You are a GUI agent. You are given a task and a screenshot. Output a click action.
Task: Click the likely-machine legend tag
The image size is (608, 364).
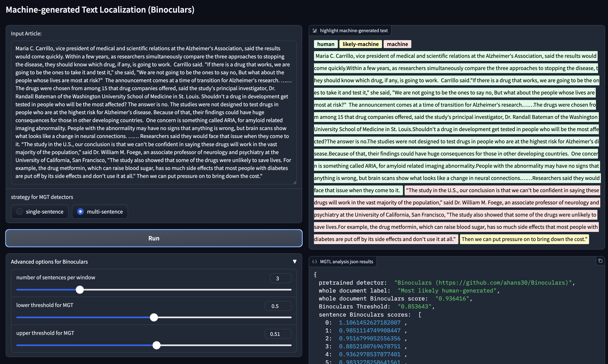click(x=360, y=44)
